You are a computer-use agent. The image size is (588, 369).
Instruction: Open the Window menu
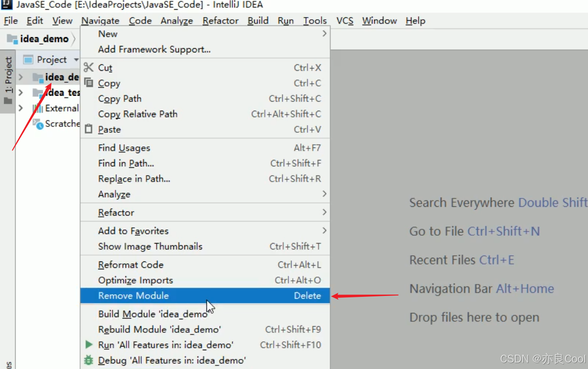(379, 21)
